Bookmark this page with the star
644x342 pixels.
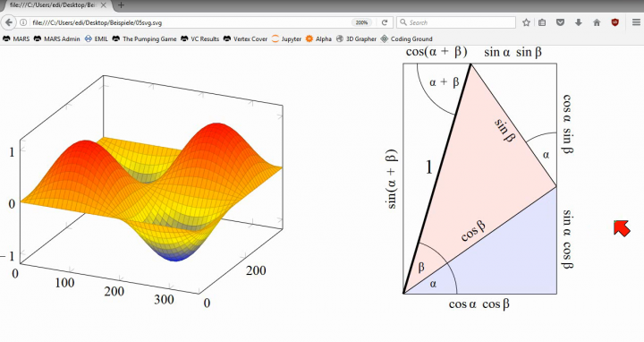[x=526, y=22]
